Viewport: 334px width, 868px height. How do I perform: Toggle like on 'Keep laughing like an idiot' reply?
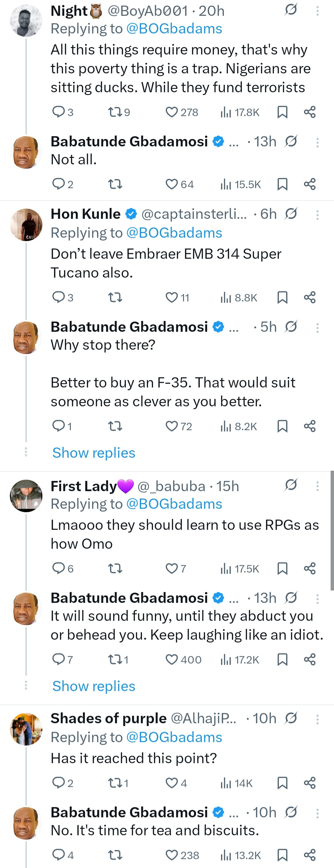[x=171, y=659]
